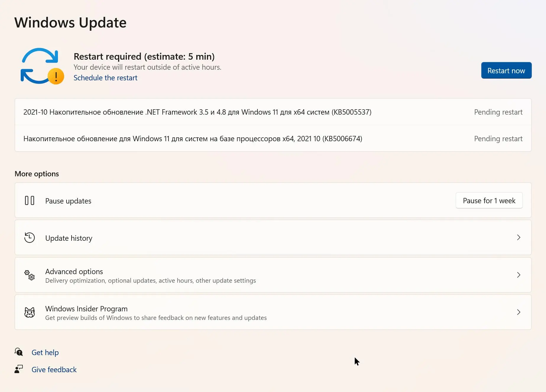This screenshot has width=546, height=392.
Task: Open the Update history label
Action: click(69, 238)
